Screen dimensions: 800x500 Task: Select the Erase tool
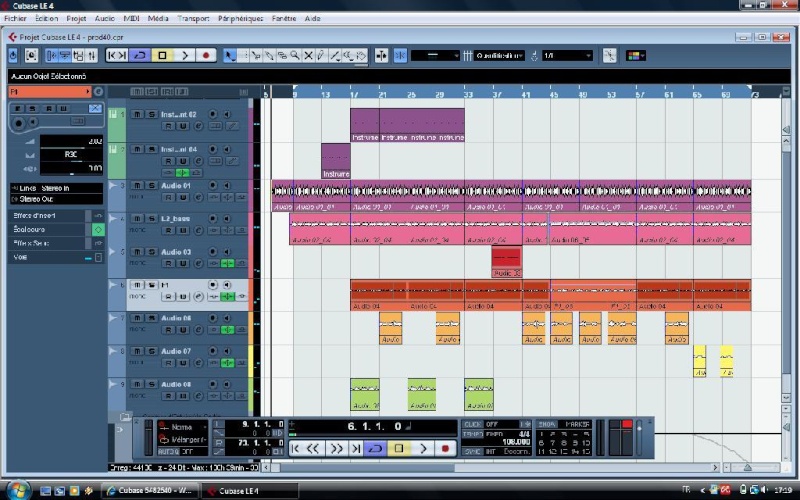pos(282,55)
